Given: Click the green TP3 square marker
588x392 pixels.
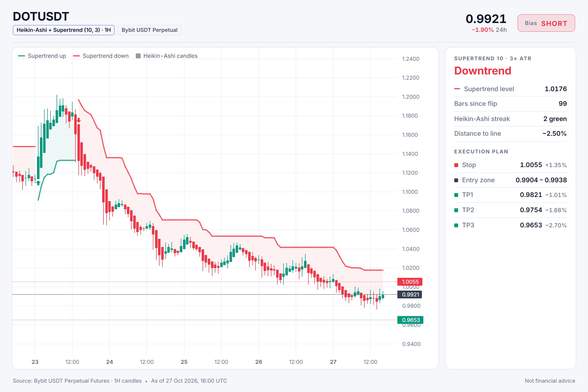Looking at the screenshot, I should pos(456,225).
